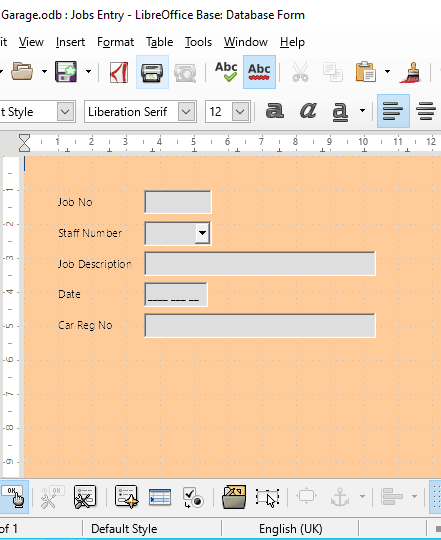This screenshot has width=441, height=540.
Task: Click English (UK) language in status bar
Action: [291, 529]
